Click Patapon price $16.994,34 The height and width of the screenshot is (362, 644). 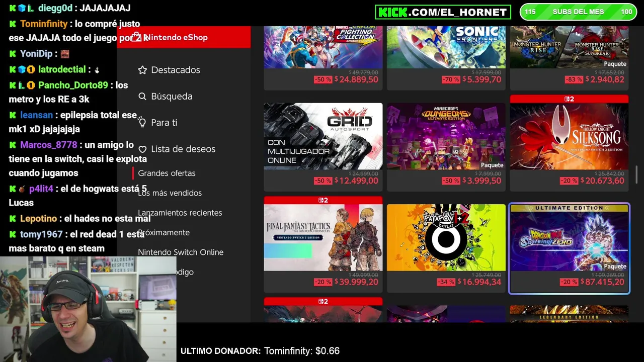pyautogui.click(x=479, y=282)
